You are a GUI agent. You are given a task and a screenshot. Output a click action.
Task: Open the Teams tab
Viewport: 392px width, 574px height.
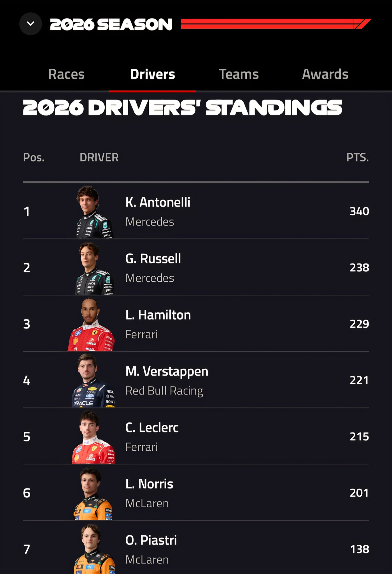pos(239,74)
